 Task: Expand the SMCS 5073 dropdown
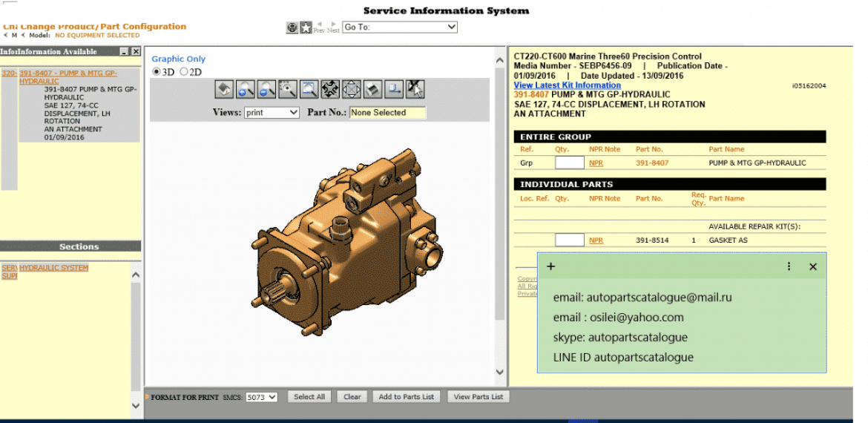coord(261,397)
